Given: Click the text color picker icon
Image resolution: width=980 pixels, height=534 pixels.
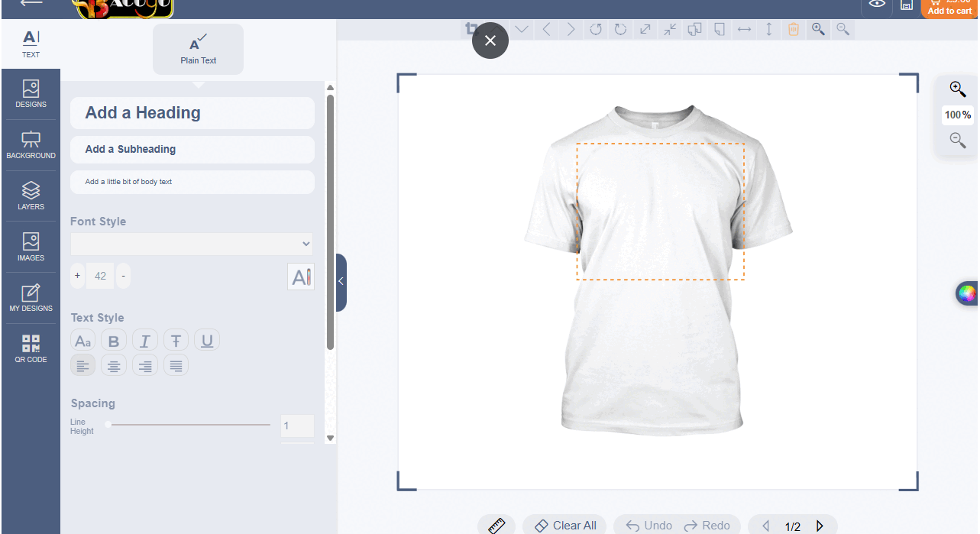Looking at the screenshot, I should (301, 277).
